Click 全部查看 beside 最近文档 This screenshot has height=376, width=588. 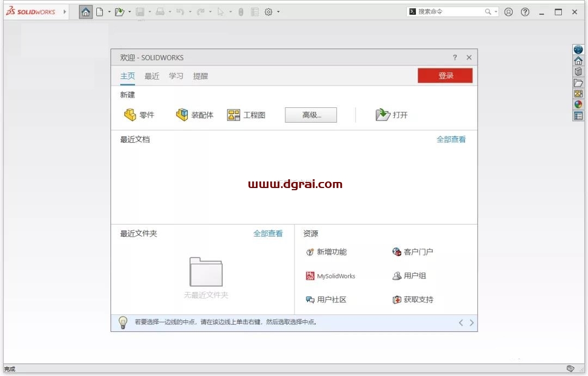pyautogui.click(x=451, y=139)
